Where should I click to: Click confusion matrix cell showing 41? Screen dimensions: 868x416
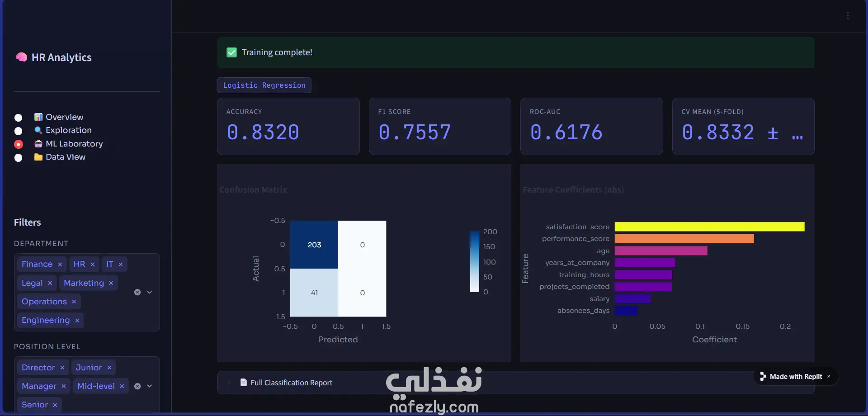(314, 293)
